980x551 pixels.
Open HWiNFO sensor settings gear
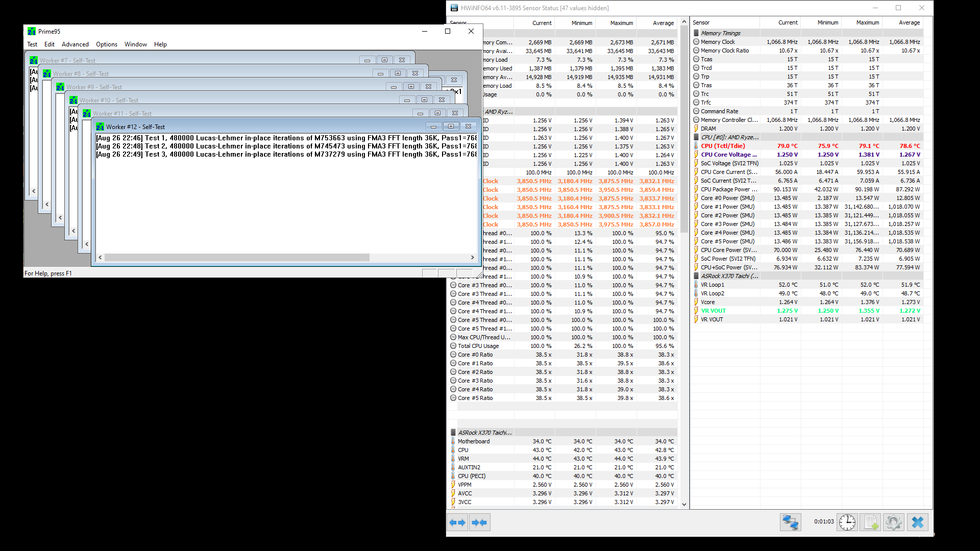(894, 522)
